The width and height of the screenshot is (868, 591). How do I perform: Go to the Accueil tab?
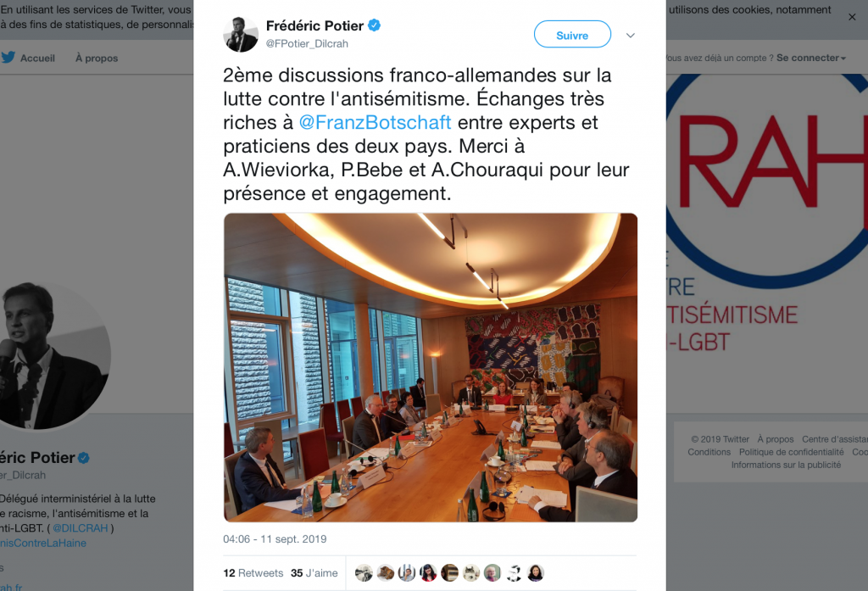[x=37, y=58]
